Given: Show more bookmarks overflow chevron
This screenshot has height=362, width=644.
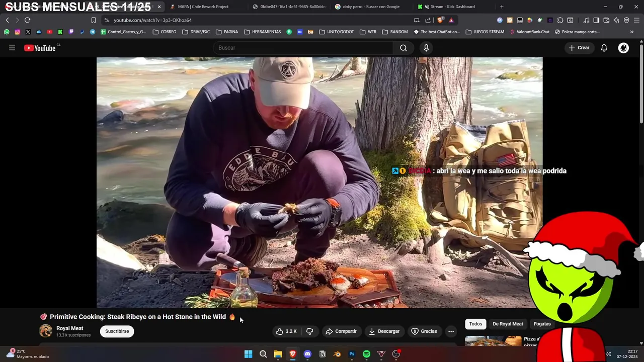Looking at the screenshot, I should click(x=632, y=32).
